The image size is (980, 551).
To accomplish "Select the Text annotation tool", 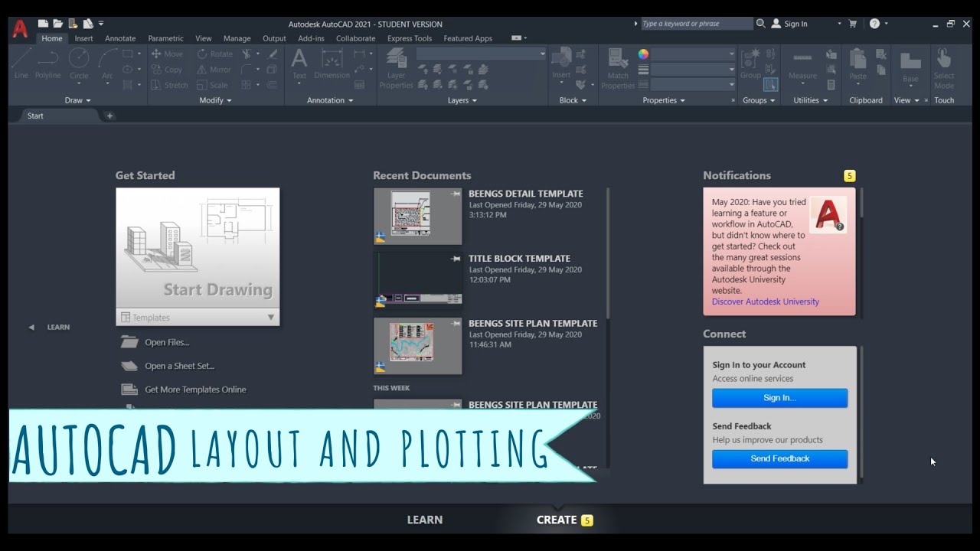I will click(299, 64).
